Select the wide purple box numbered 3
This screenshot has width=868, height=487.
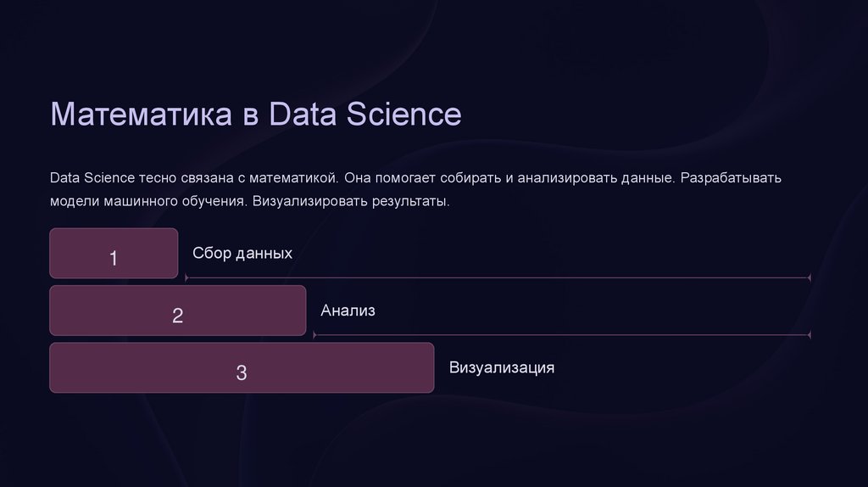(242, 367)
